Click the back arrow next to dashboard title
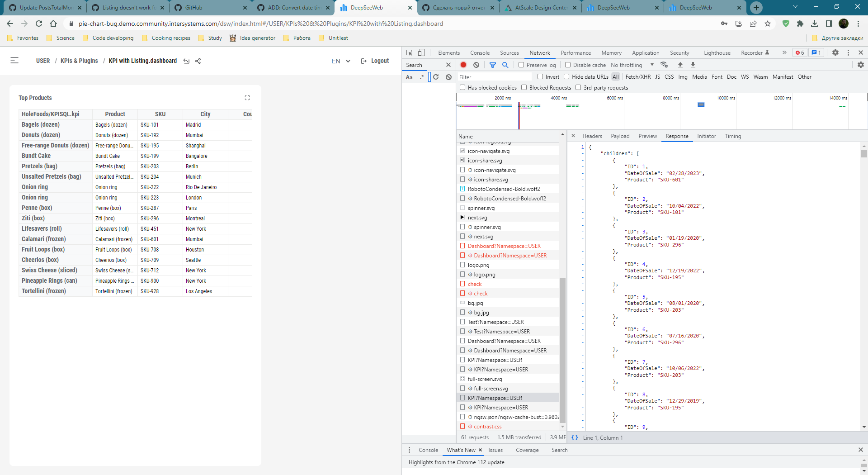The height and width of the screenshot is (475, 868). click(186, 61)
